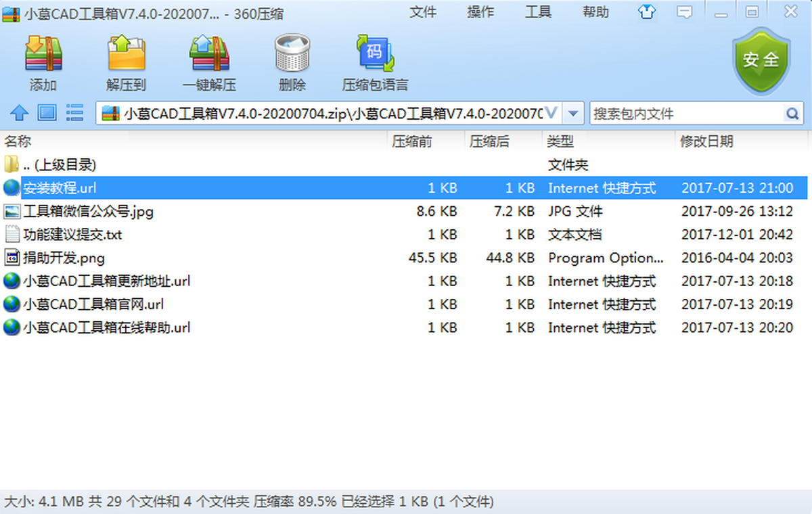Viewport: 812px width, 514px height.
Task: Open 压缩包语言 archive language tool
Action: (376, 53)
